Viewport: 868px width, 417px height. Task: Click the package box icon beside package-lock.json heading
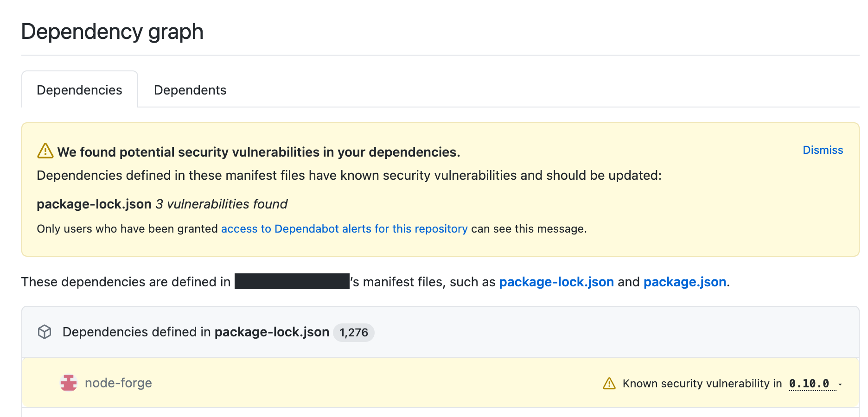[45, 332]
